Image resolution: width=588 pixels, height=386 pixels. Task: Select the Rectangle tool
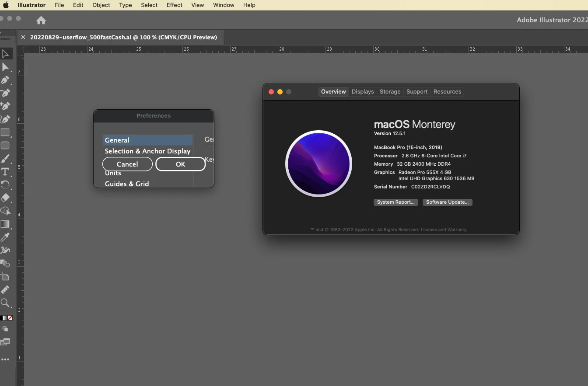(5, 132)
